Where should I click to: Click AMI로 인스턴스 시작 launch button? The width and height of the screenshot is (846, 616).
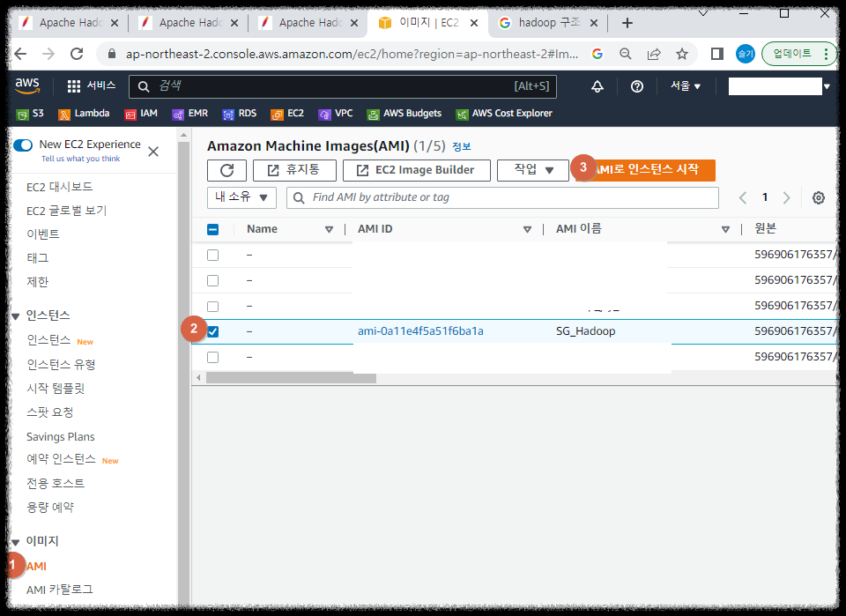(x=646, y=170)
